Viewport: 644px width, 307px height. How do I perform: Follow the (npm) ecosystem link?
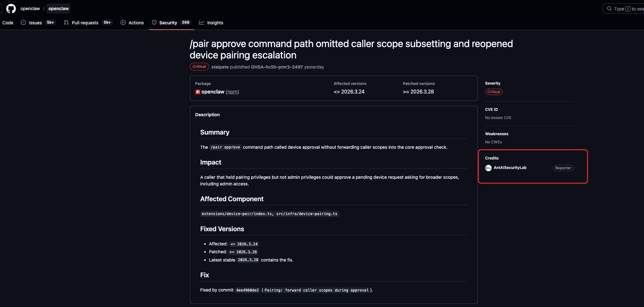(232, 92)
